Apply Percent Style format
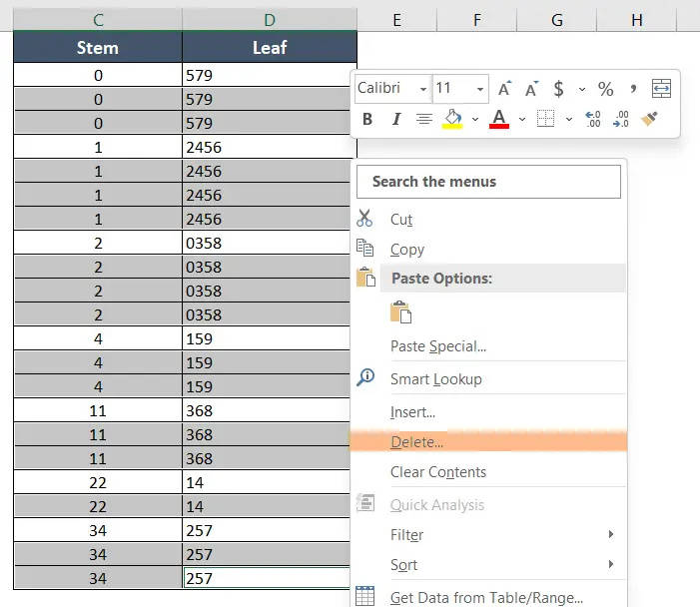700x607 pixels. click(605, 89)
